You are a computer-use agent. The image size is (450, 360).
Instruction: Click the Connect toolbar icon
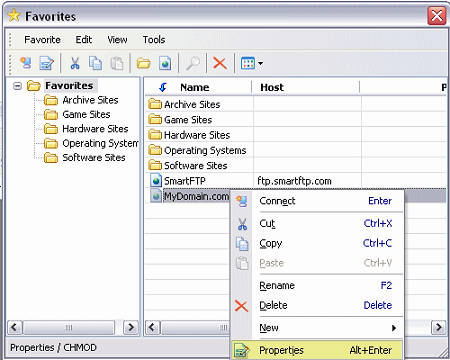26,63
